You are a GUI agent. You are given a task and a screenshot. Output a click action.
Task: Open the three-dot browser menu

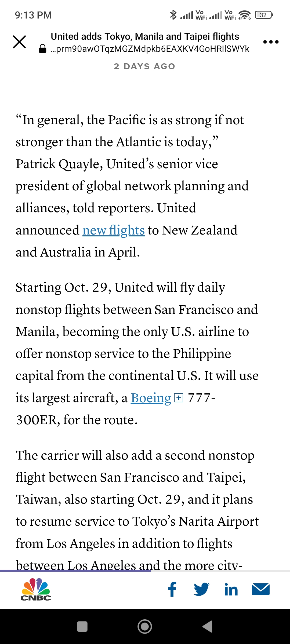click(x=271, y=42)
